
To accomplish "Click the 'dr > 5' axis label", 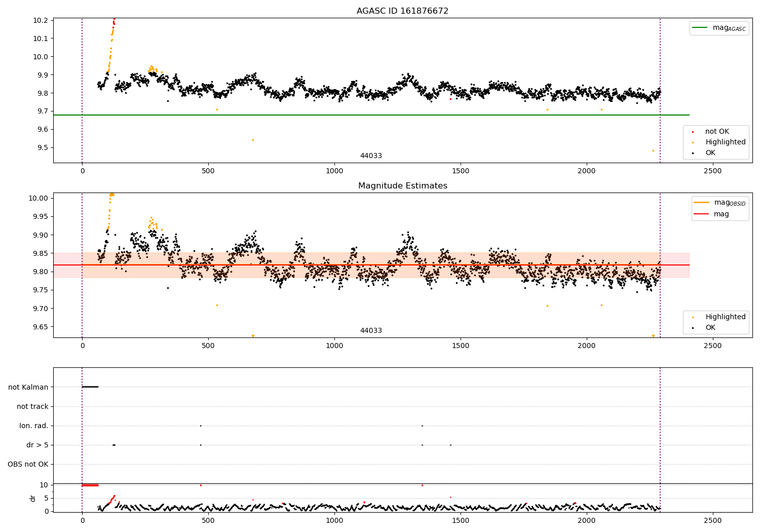I will point(37,445).
